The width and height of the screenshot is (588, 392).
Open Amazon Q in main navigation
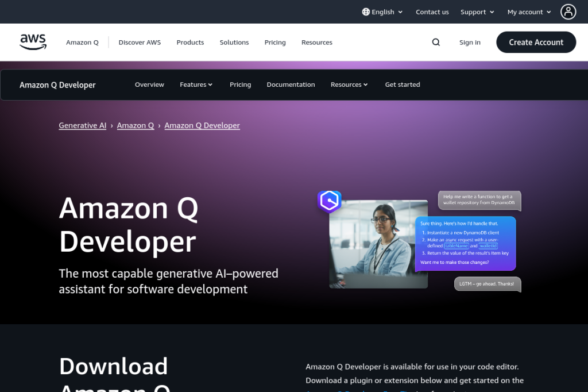tap(82, 43)
